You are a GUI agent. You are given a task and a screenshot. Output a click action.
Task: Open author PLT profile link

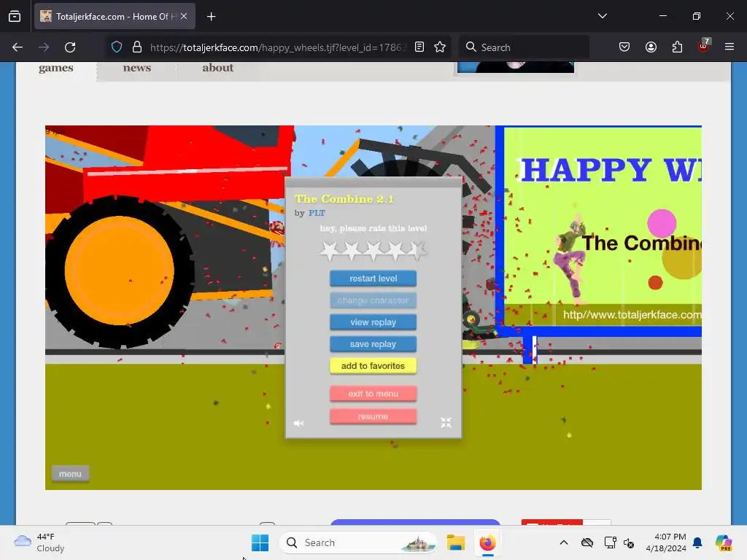pyautogui.click(x=317, y=213)
